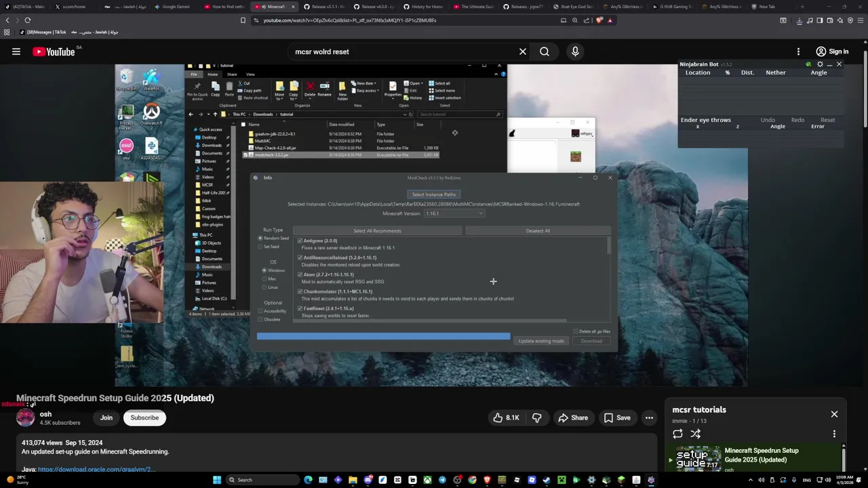The width and height of the screenshot is (868, 488).
Task: Go back with browser back arrow
Action: 7,20
